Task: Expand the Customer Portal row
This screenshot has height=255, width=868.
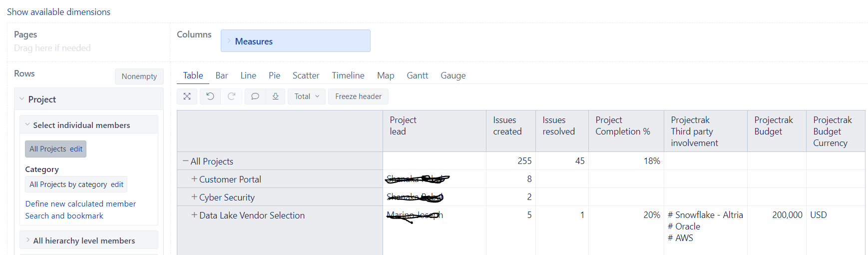Action: (x=194, y=179)
